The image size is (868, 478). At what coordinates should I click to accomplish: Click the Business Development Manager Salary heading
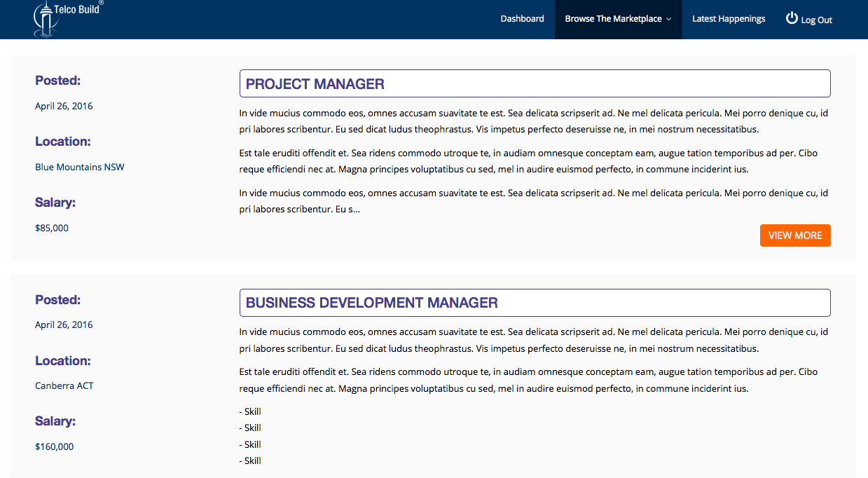tap(55, 421)
